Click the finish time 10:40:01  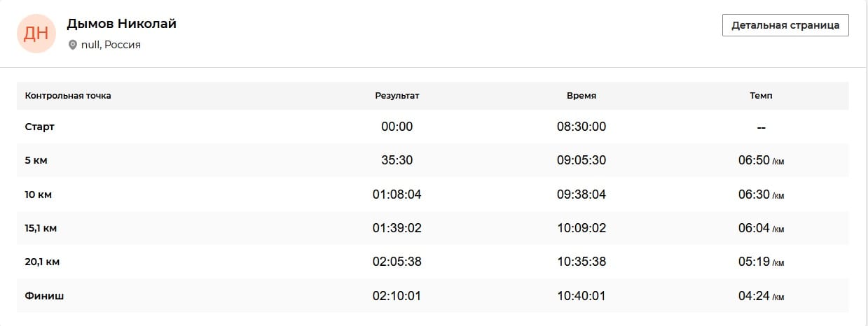581,296
